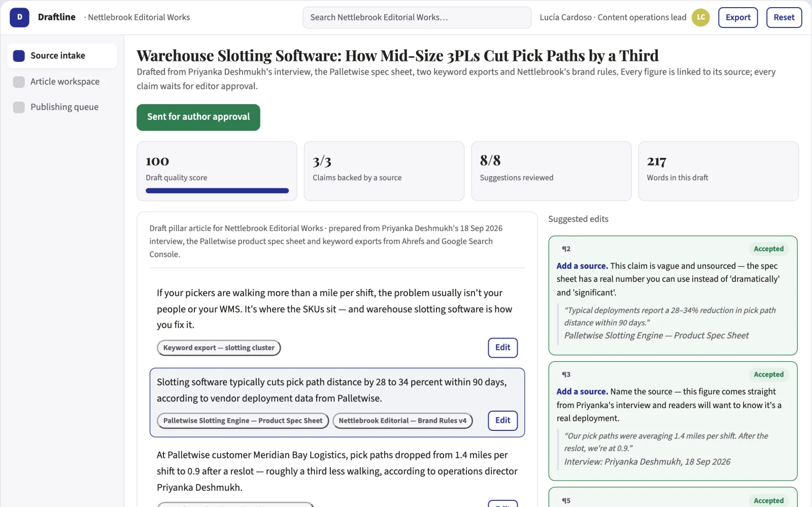The width and height of the screenshot is (812, 507).
Task: Click the Draft quality score 100 value
Action: click(x=157, y=161)
